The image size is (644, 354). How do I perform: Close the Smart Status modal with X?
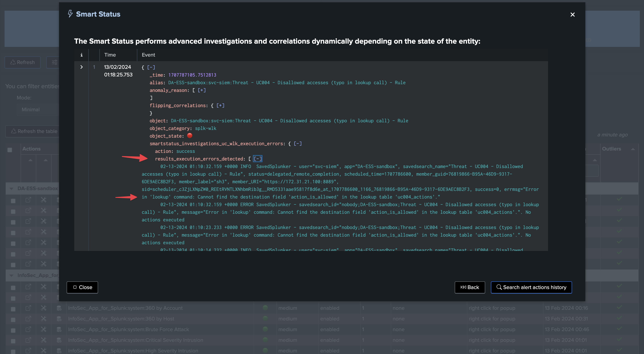click(x=573, y=14)
